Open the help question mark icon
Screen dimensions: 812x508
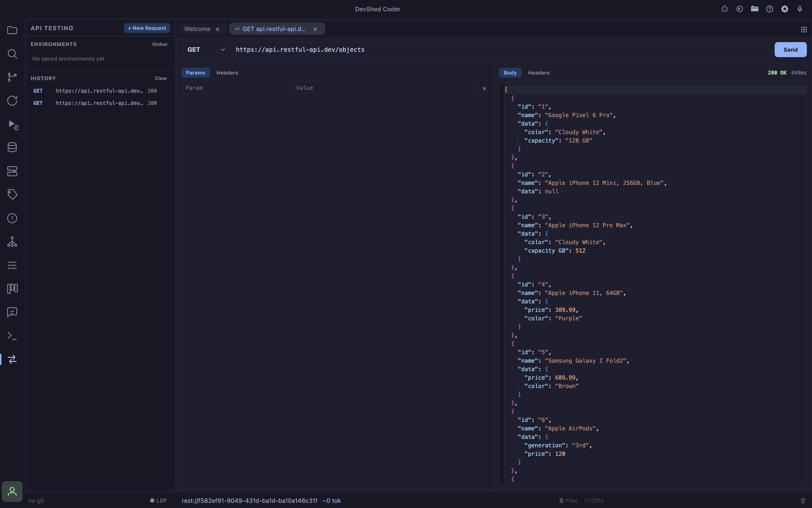[x=769, y=9]
